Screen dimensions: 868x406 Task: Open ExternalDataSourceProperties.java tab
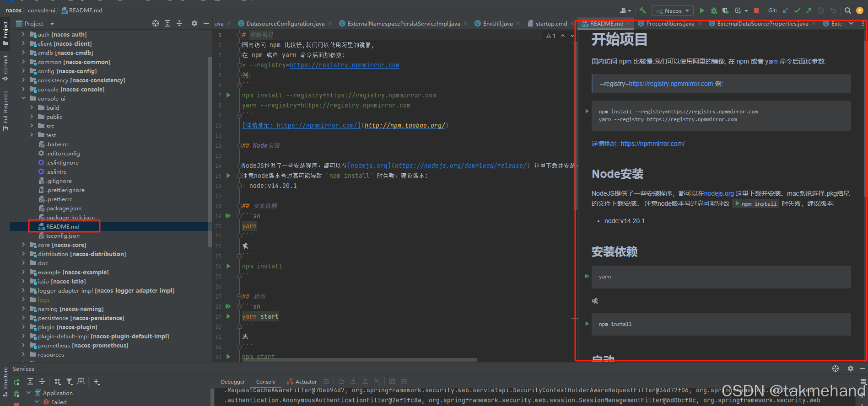point(762,24)
